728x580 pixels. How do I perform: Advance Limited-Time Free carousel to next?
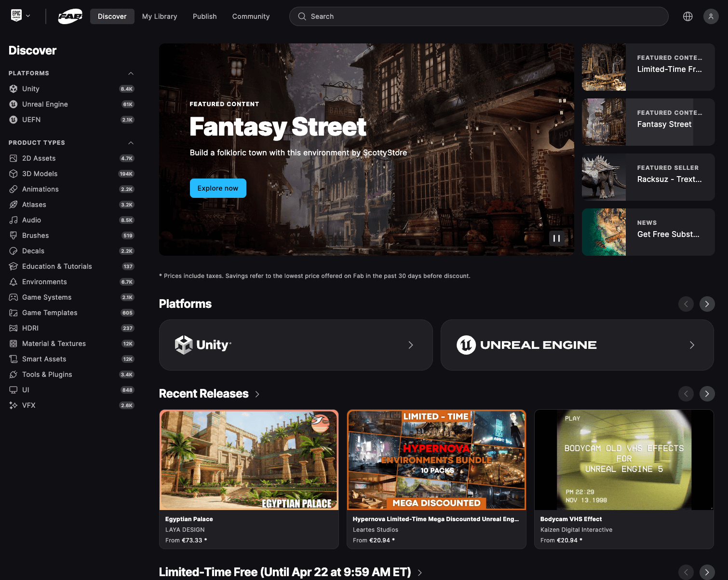click(x=707, y=572)
